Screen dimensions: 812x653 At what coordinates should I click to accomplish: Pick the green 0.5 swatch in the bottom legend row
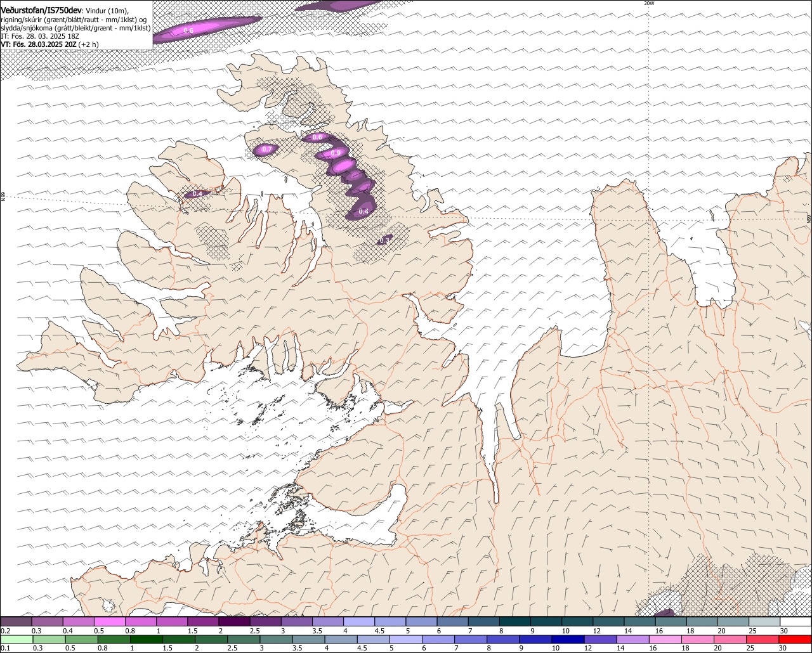(81, 639)
